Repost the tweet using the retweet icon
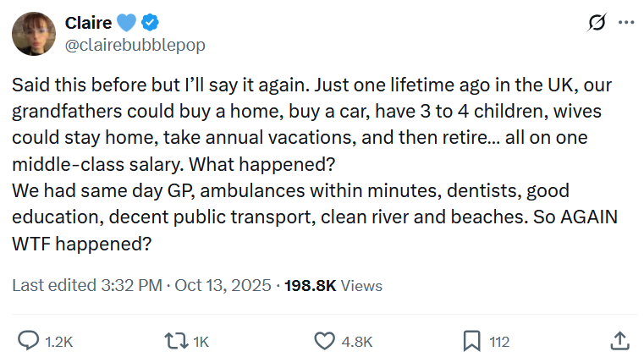Image resolution: width=644 pixels, height=357 pixels. [176, 341]
